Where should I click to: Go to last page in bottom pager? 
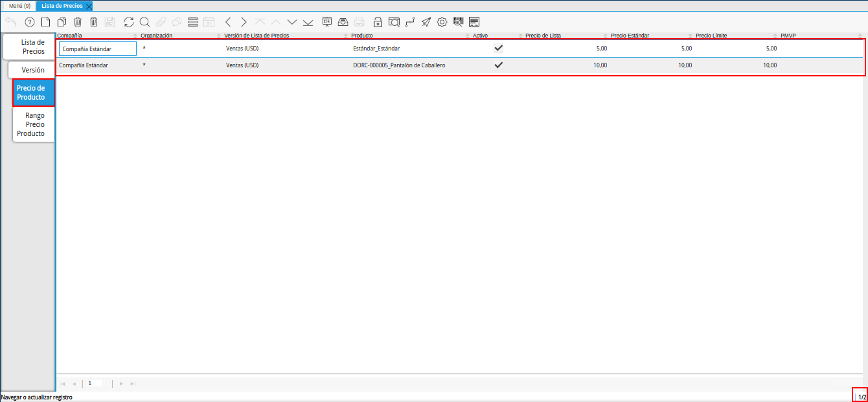pos(133,384)
